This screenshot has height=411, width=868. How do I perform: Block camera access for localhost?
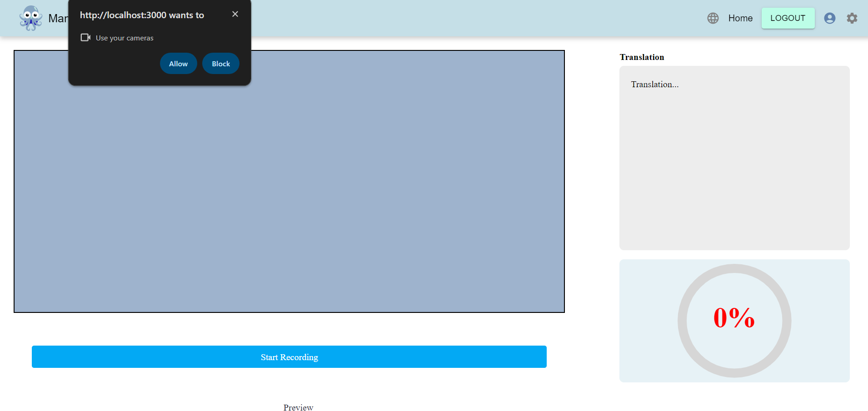point(221,64)
